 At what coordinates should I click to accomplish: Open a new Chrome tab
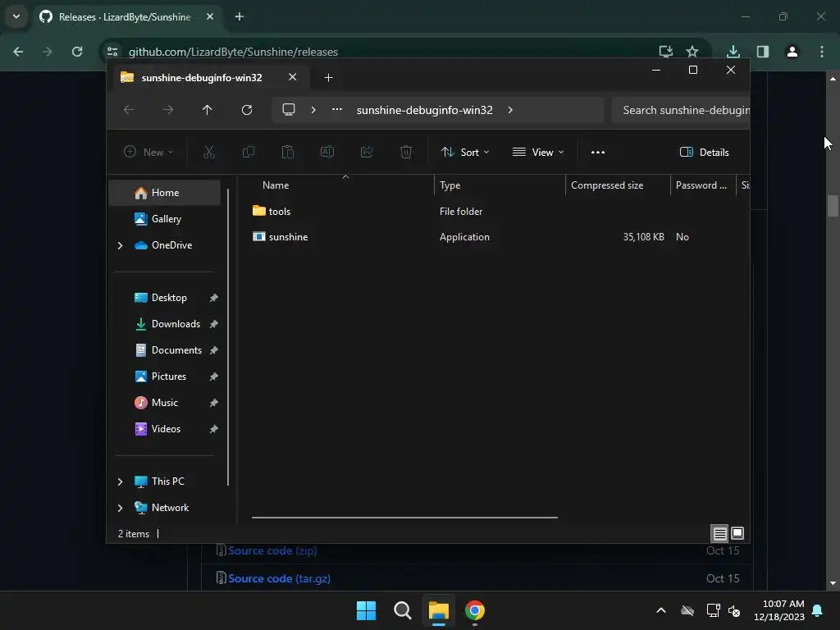coord(240,16)
